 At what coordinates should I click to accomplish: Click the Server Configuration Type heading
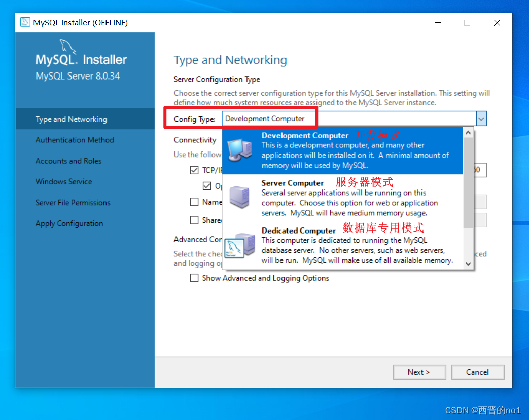point(217,79)
